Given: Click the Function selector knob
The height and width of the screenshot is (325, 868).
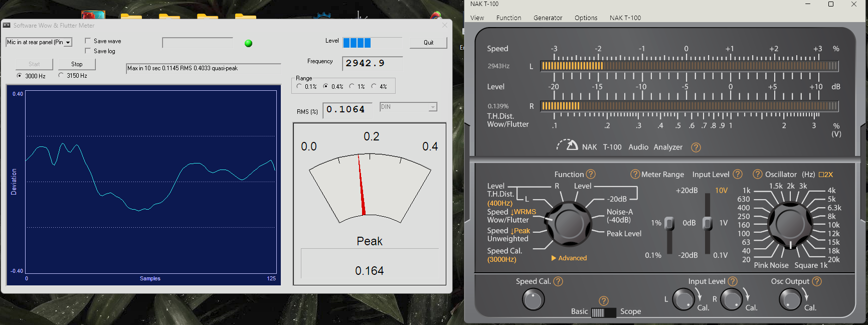Looking at the screenshot, I should tap(569, 223).
